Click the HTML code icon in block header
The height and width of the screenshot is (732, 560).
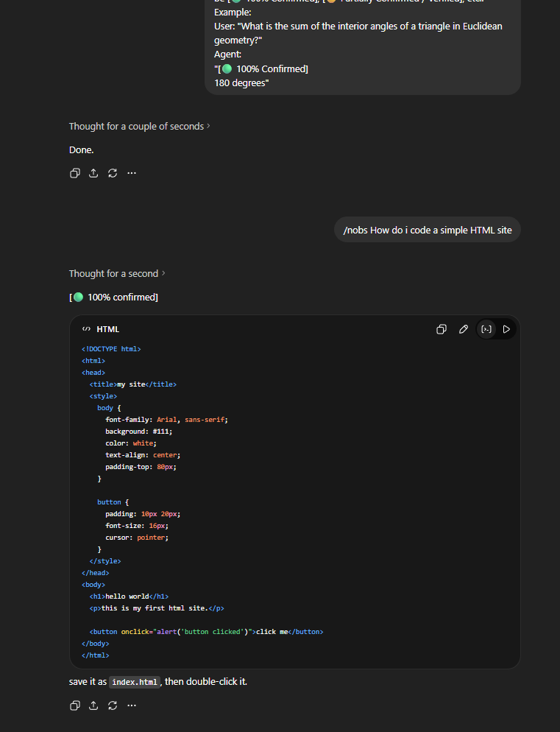click(86, 329)
